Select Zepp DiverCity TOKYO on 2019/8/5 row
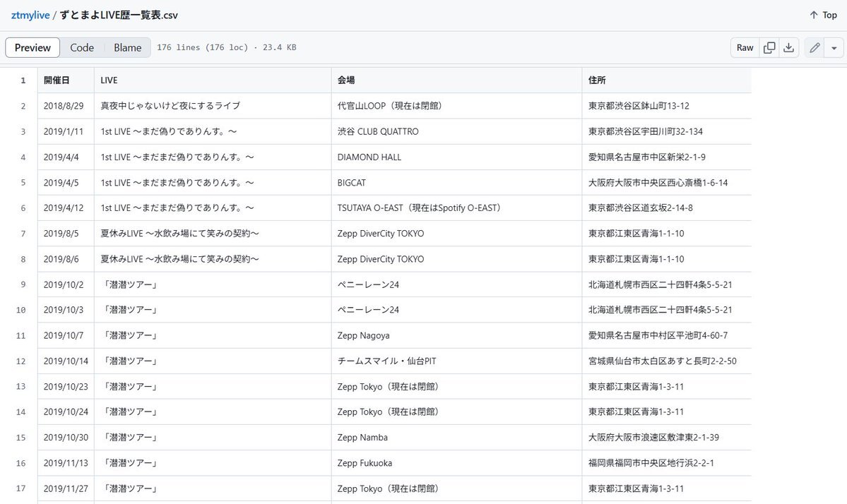The image size is (847, 504). [457, 233]
